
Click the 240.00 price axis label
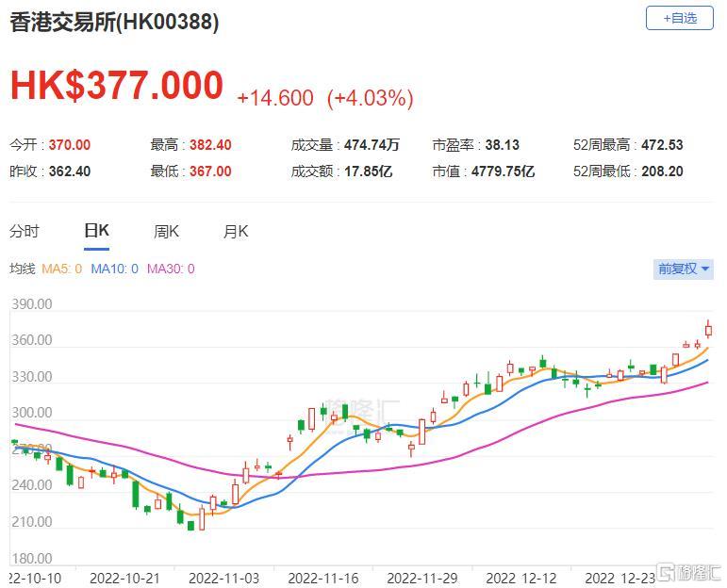32,485
